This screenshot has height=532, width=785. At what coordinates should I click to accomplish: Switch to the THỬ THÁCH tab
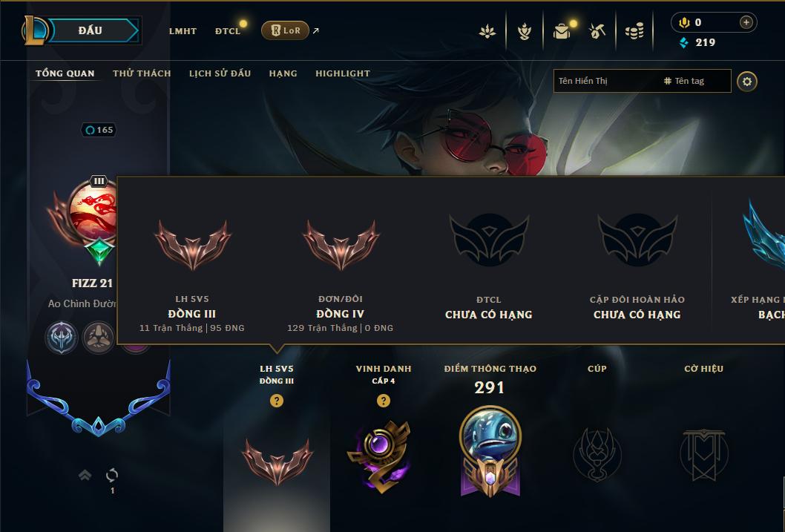click(142, 73)
